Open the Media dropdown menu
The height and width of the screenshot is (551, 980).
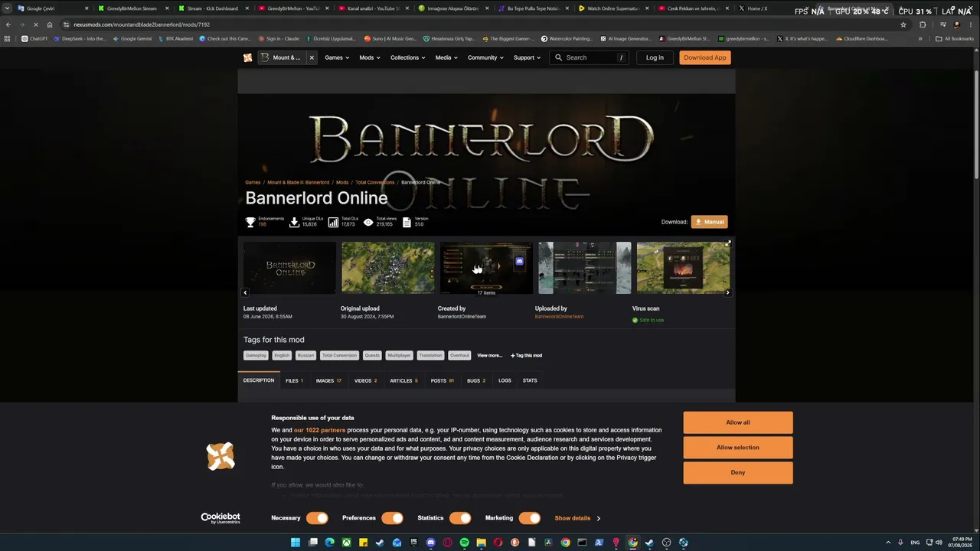pos(446,57)
